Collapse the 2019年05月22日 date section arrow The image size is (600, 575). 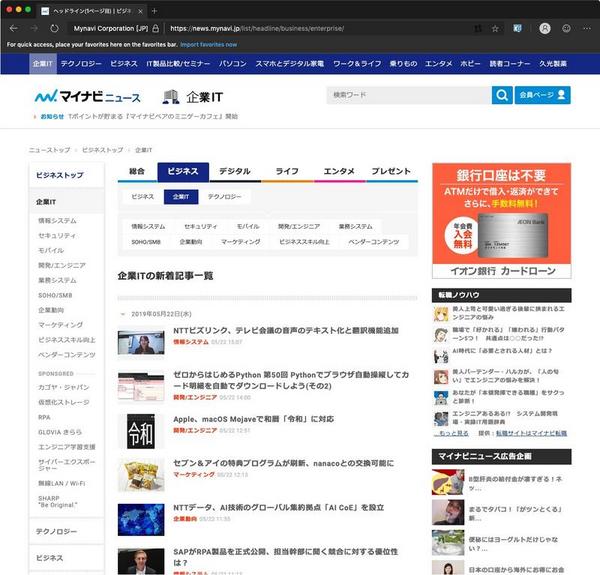(x=123, y=314)
